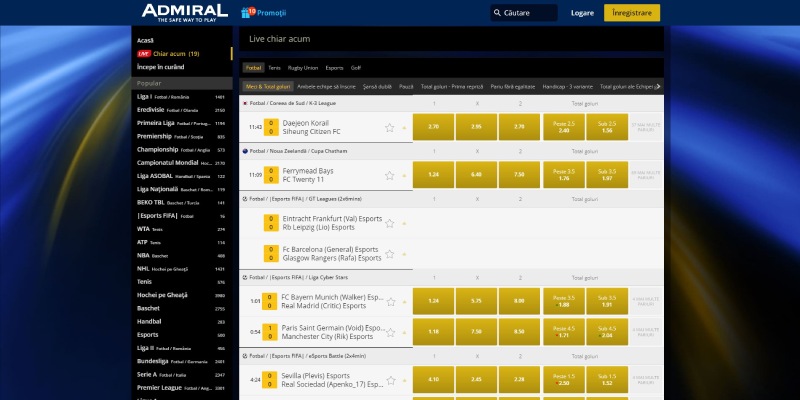Viewport: 800px width, 400px height.
Task: Open the Pauză market tab
Action: (406, 87)
